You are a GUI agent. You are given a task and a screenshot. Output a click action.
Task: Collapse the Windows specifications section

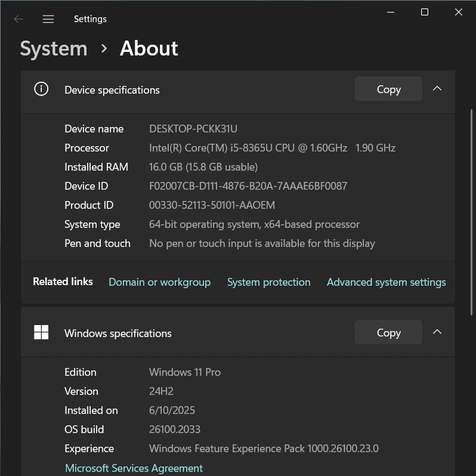[x=437, y=332]
